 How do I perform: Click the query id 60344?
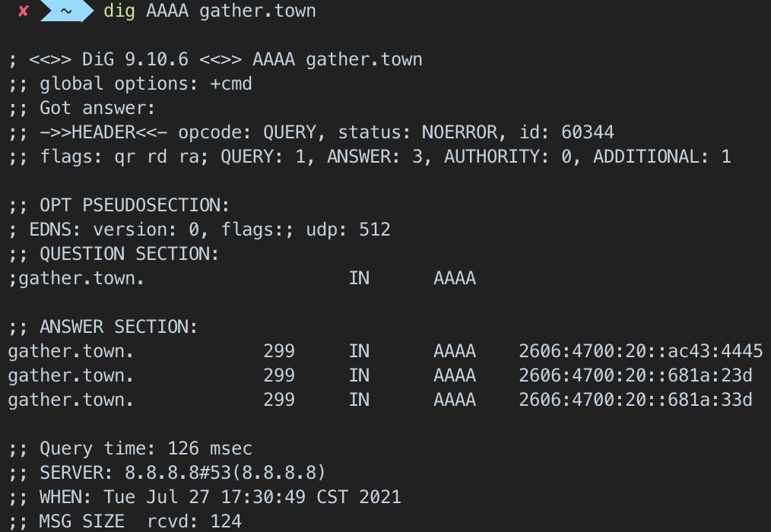click(588, 132)
